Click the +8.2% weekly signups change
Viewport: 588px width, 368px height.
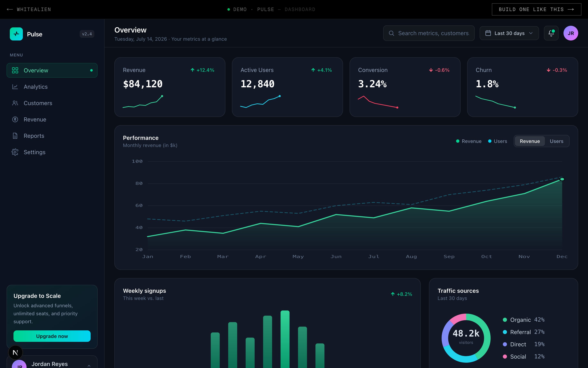401,294
